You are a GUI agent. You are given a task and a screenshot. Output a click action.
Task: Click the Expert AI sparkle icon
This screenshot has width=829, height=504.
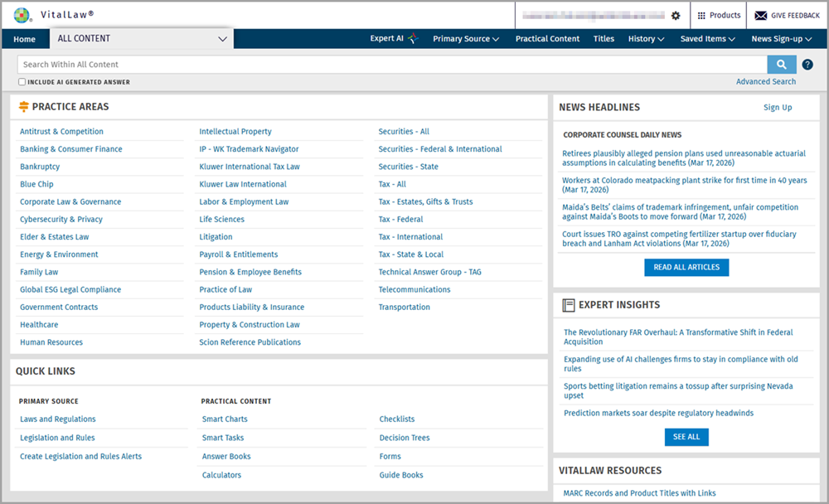coord(413,38)
